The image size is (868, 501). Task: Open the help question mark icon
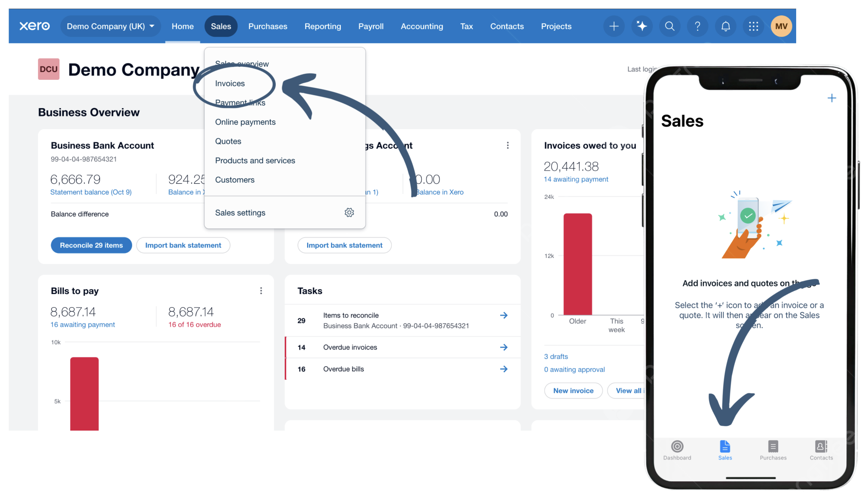click(697, 26)
